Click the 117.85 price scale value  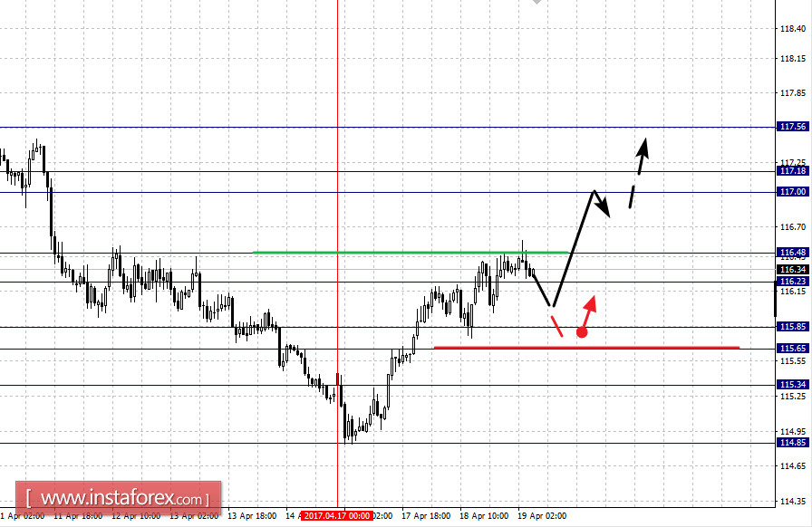click(793, 93)
